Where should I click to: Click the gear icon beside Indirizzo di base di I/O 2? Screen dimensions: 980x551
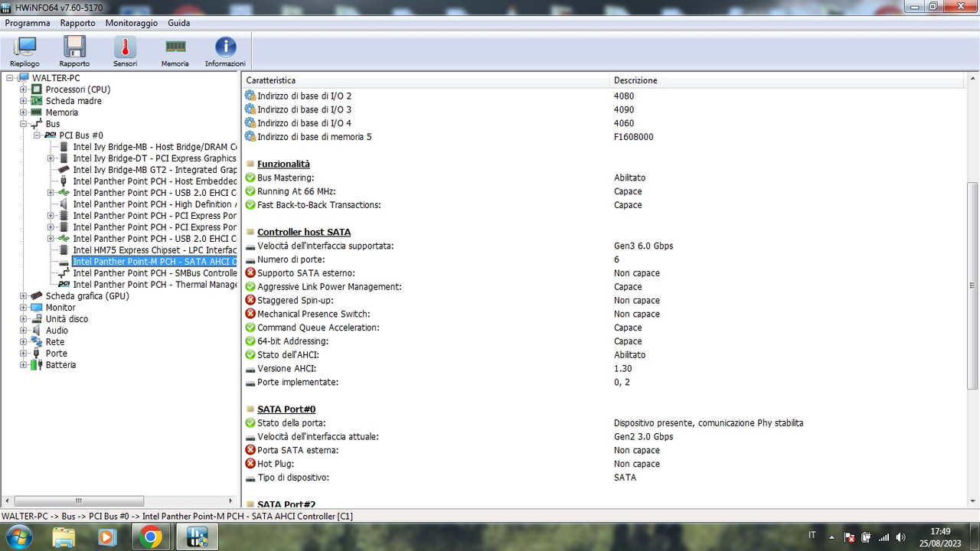[x=250, y=96]
